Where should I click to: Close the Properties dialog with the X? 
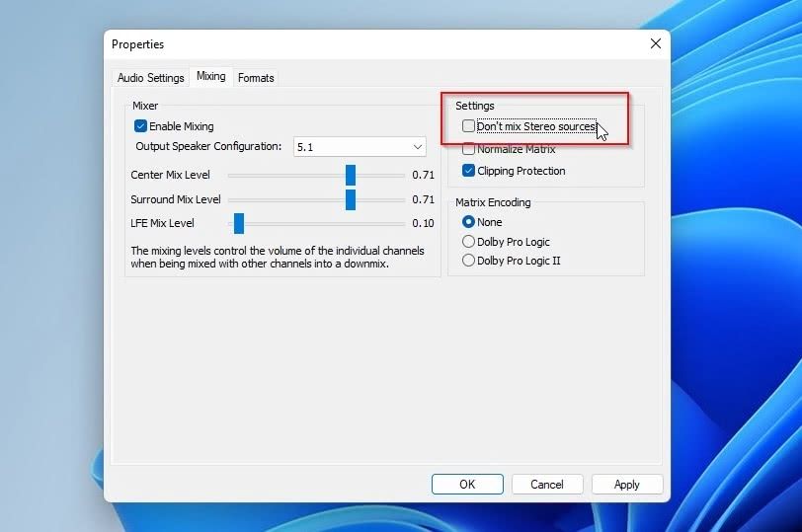[x=655, y=44]
